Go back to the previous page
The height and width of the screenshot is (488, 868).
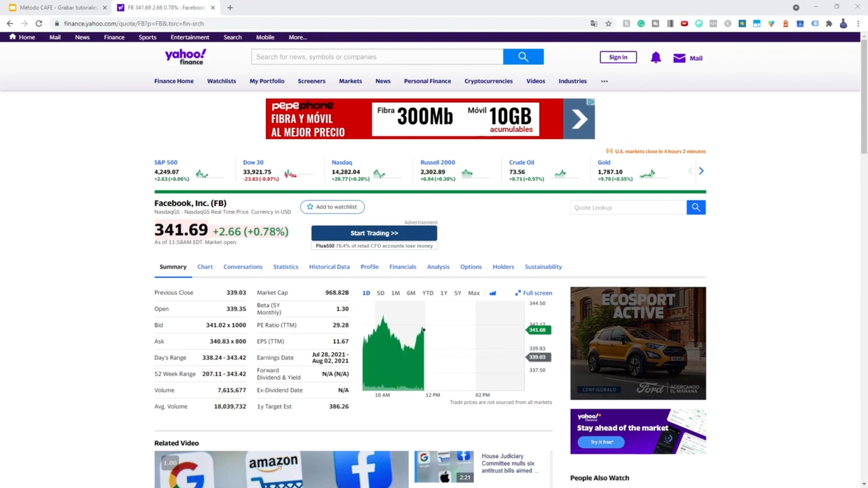[10, 23]
